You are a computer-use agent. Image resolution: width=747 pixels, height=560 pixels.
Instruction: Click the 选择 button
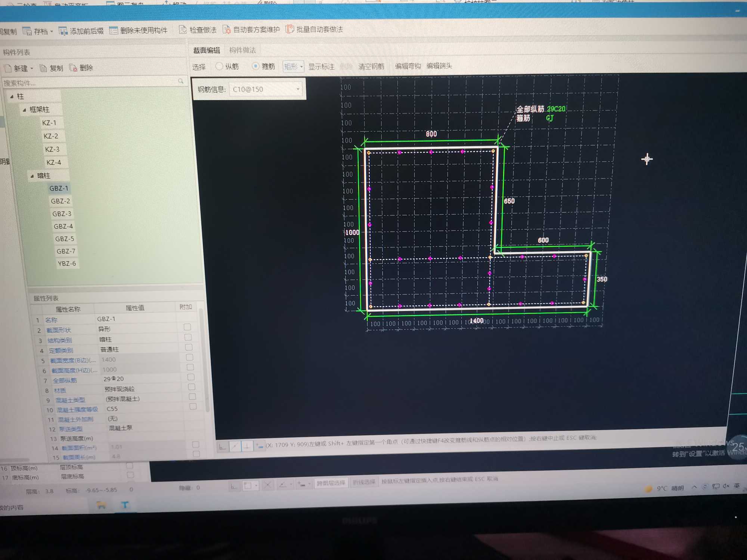point(199,67)
